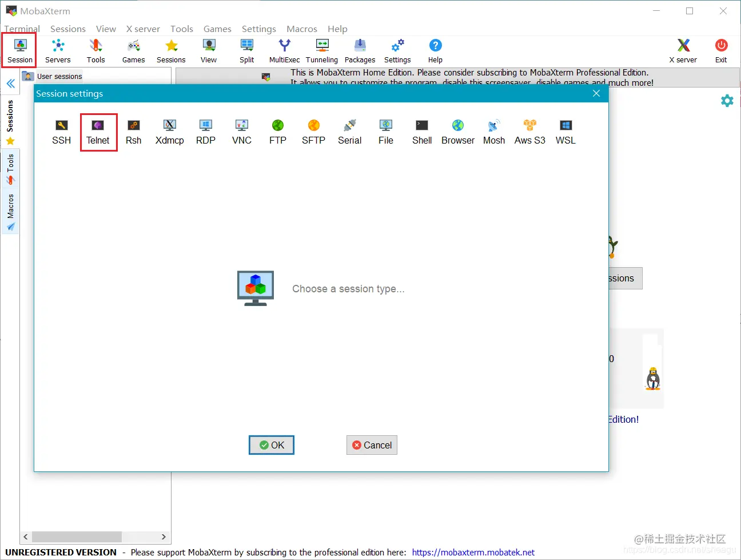
Task: Confirm with the OK button
Action: click(272, 445)
